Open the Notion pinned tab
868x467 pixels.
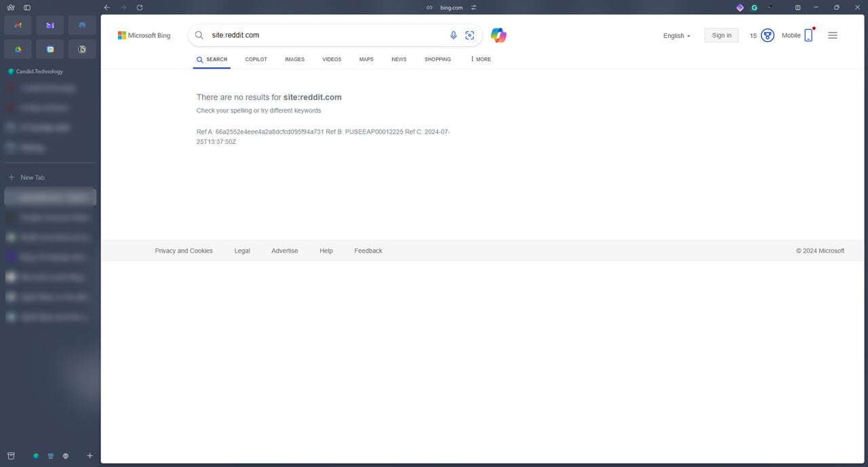point(81,49)
